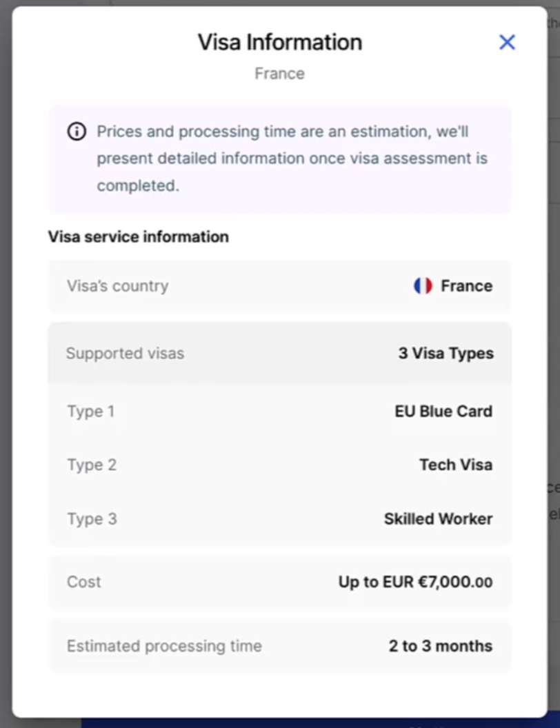Click the Estimated processing time label
Screen dimensions: 560x728
pos(164,646)
